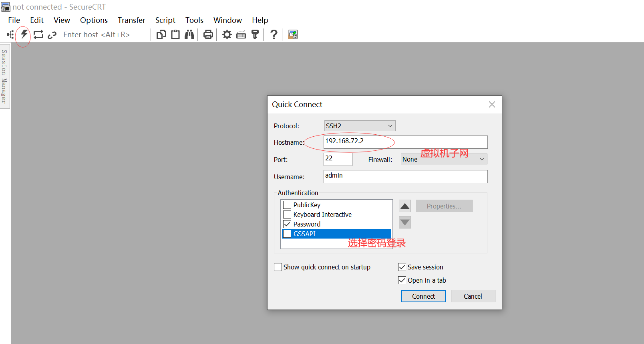This screenshot has width=644, height=344.
Task: Open the Tools menu
Action: click(x=194, y=20)
